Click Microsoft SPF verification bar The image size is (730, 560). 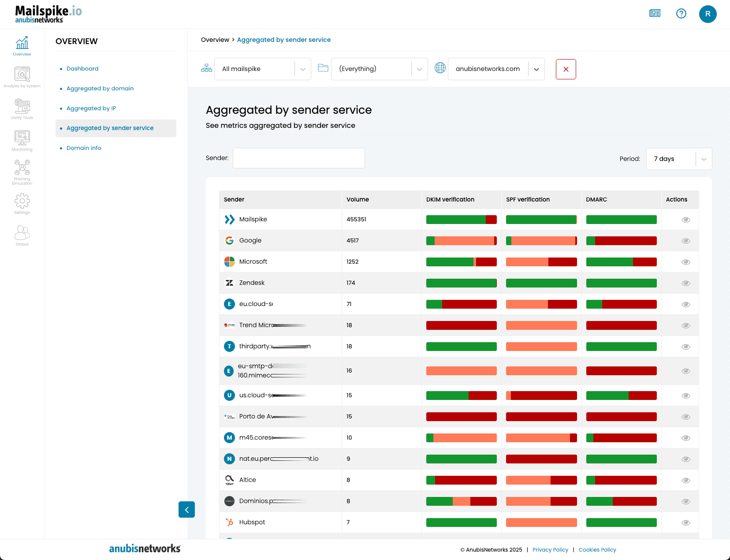541,262
